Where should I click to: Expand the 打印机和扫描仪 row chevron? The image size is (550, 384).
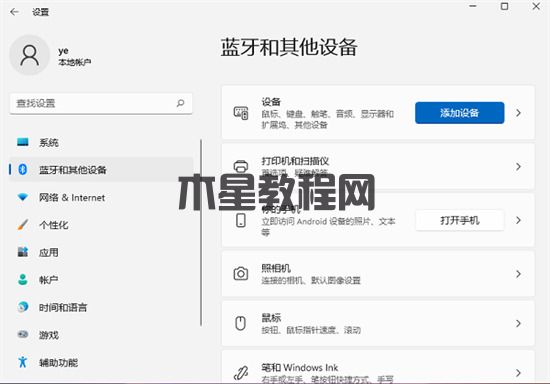518,167
